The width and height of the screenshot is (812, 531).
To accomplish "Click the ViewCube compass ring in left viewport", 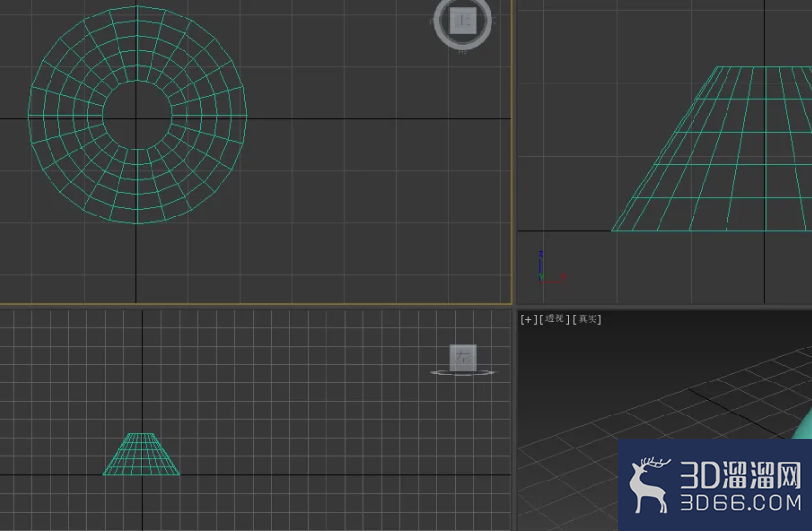I will (462, 372).
